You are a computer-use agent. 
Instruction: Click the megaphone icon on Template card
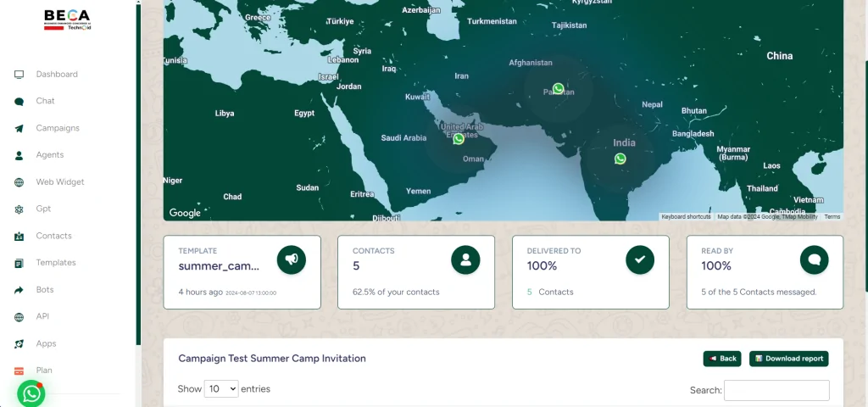[291, 260]
